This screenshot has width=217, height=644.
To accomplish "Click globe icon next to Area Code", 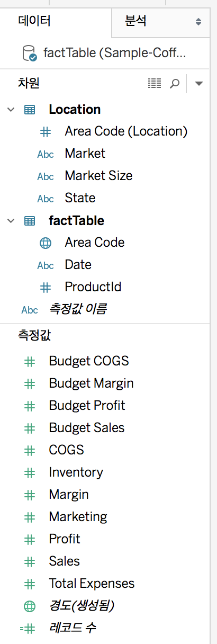I will click(46, 243).
